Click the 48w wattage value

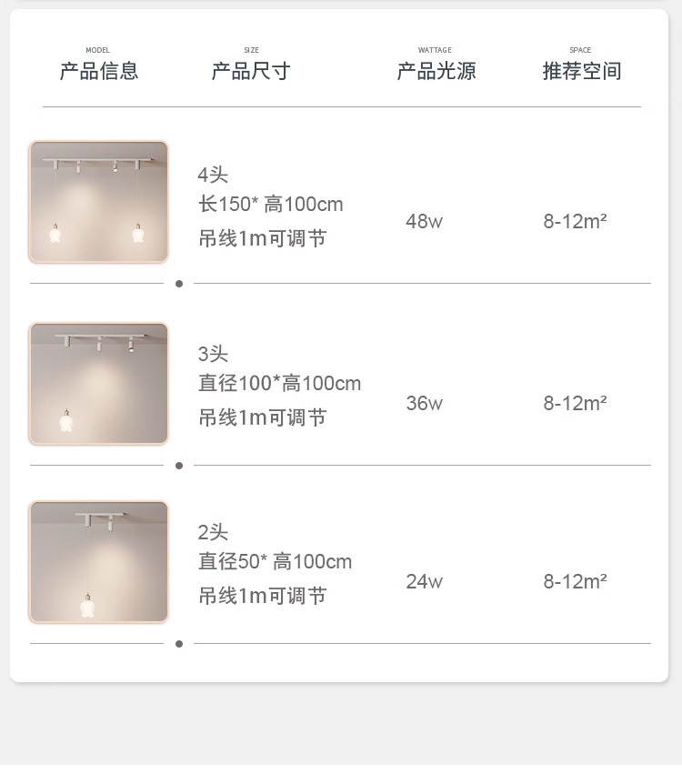[424, 221]
